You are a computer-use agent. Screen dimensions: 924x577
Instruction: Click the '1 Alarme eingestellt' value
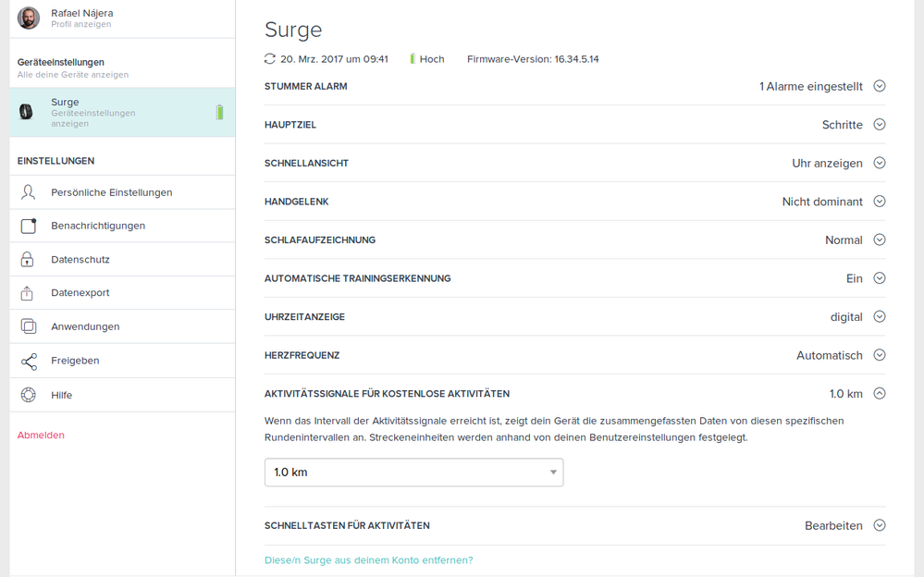811,87
